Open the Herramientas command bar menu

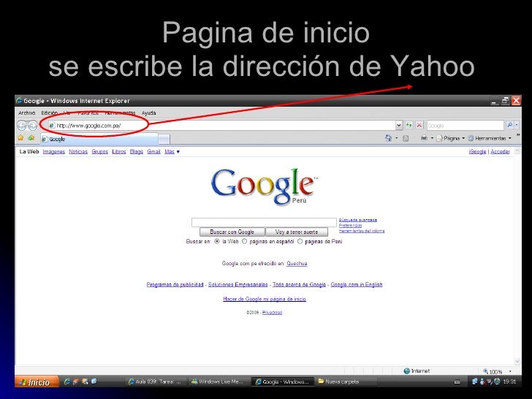[490, 138]
